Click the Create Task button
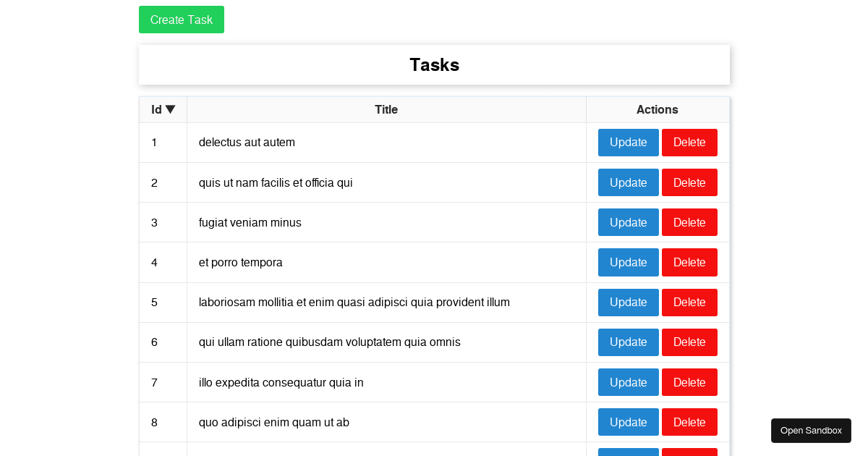Viewport: 868px width, 456px height. click(x=181, y=20)
